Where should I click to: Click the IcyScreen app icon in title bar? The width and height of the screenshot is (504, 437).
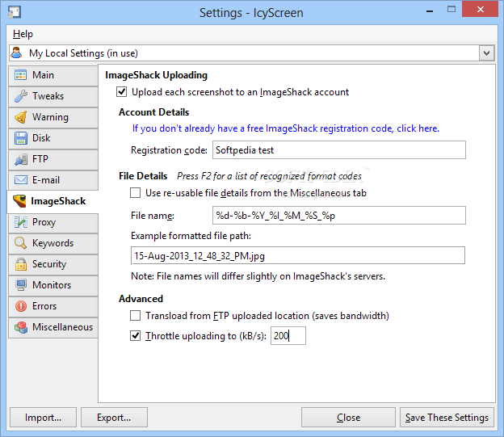(x=15, y=13)
